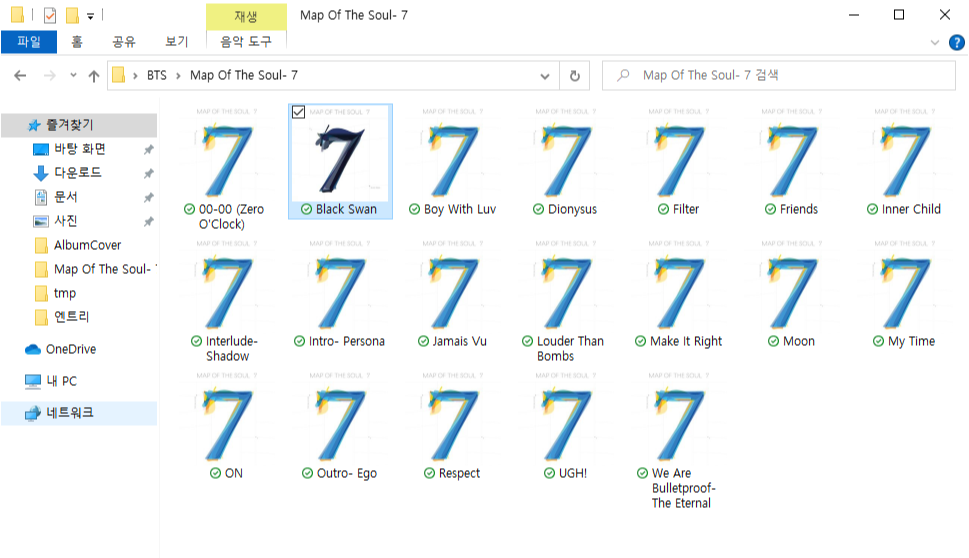The width and height of the screenshot is (969, 558).
Task: Go back with the back arrow
Action: click(20, 75)
